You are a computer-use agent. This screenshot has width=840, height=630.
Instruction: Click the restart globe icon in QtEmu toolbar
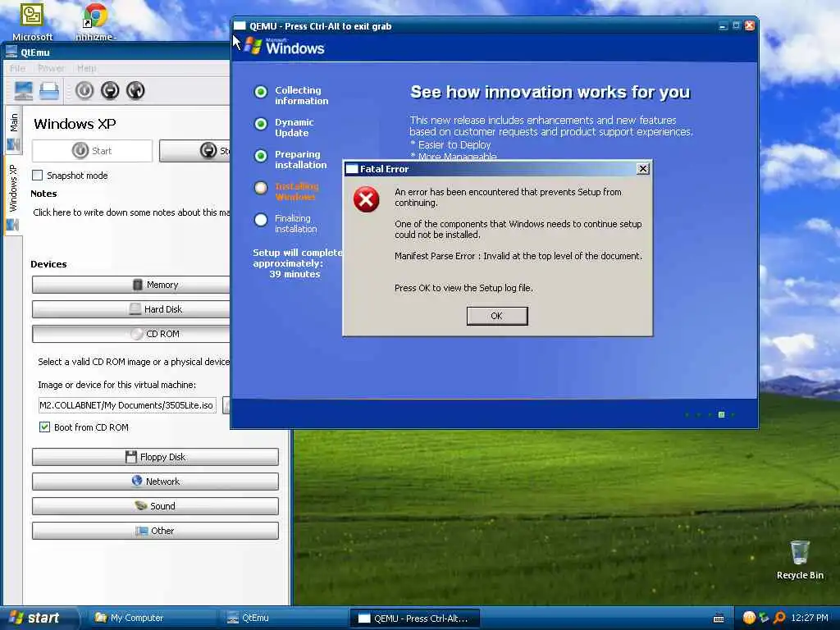coord(135,90)
